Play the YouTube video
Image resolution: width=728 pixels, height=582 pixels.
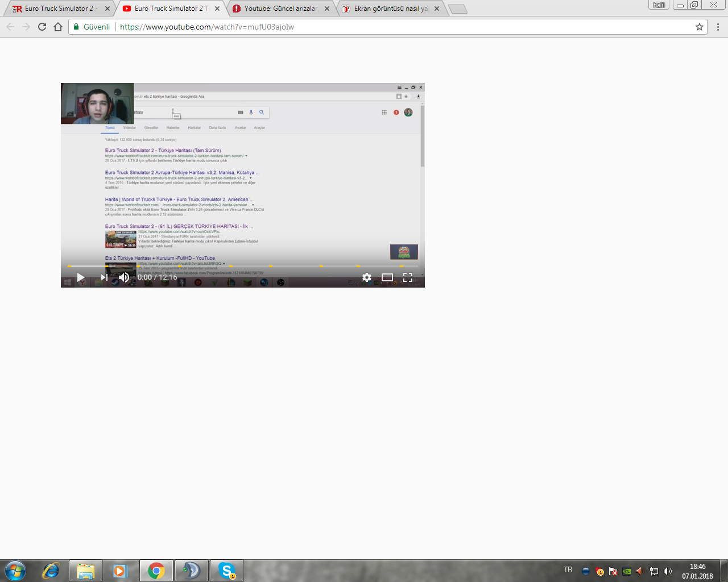(x=81, y=277)
